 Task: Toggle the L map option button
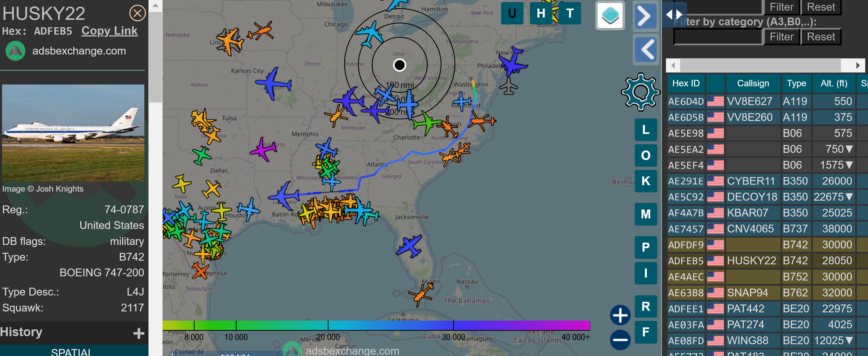pos(646,130)
